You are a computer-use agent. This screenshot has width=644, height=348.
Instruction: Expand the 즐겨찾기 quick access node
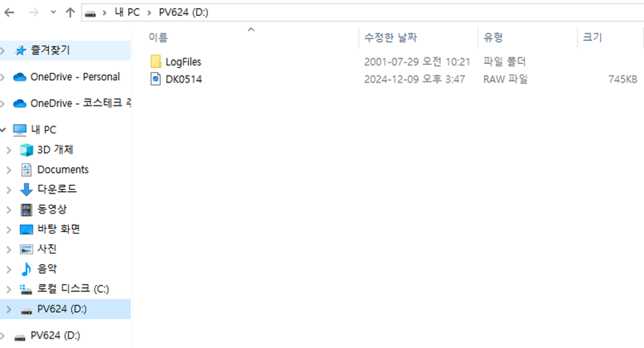3,51
